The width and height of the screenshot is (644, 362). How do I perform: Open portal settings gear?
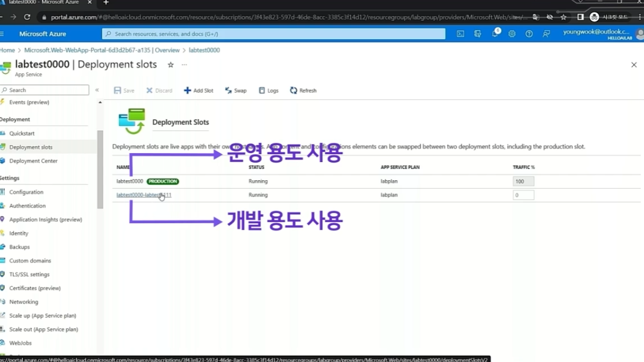coord(512,33)
